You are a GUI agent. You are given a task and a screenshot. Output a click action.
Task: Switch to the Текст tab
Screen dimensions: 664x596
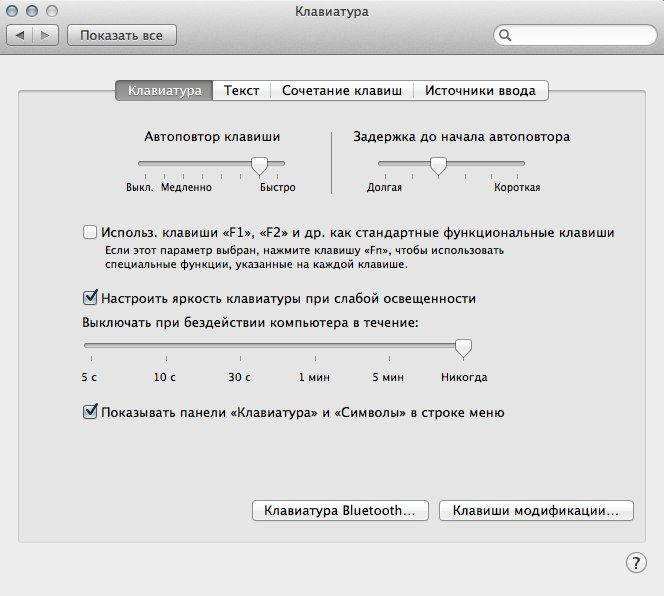click(x=241, y=90)
